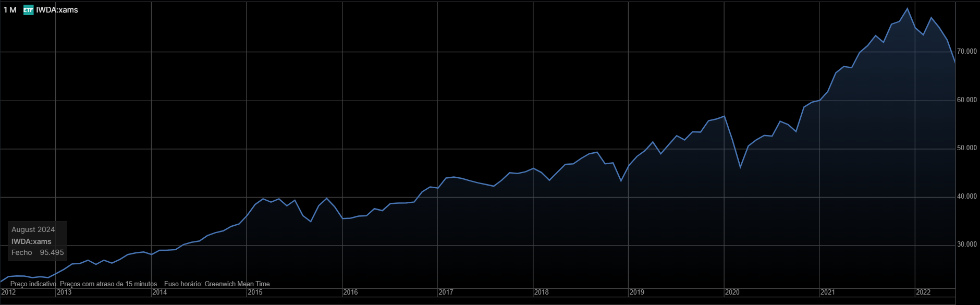Click the 2021 year axis label
980x305 pixels.
pos(827,292)
